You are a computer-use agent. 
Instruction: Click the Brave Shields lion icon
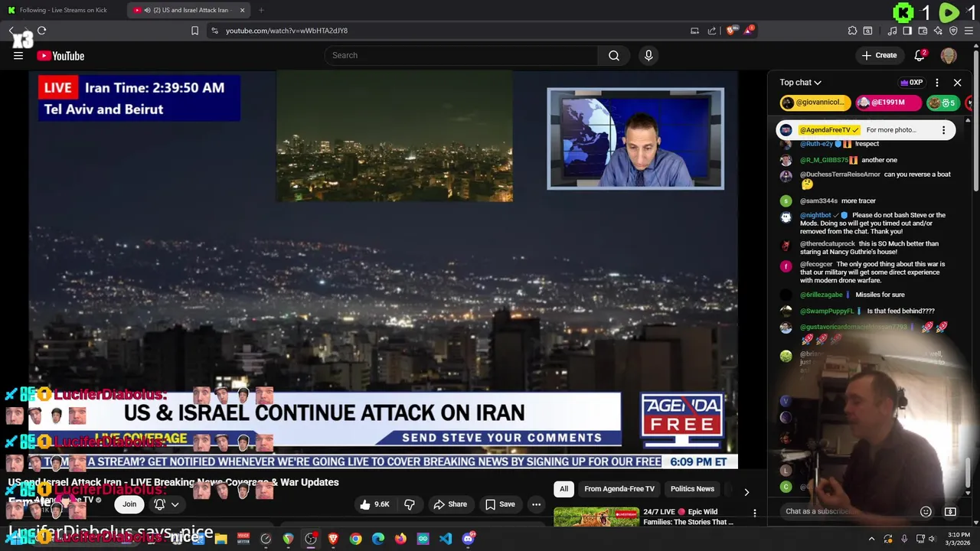[x=731, y=31]
